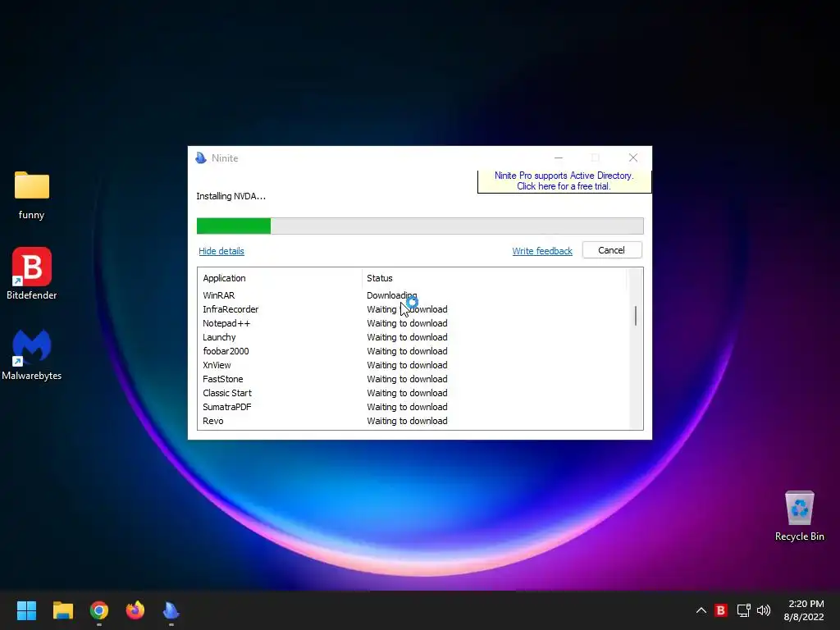Select the Revo row

[x=412, y=421]
